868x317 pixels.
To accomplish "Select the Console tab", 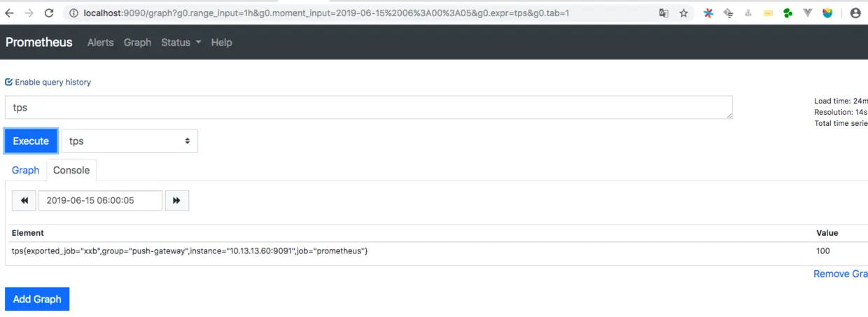I will (71, 170).
